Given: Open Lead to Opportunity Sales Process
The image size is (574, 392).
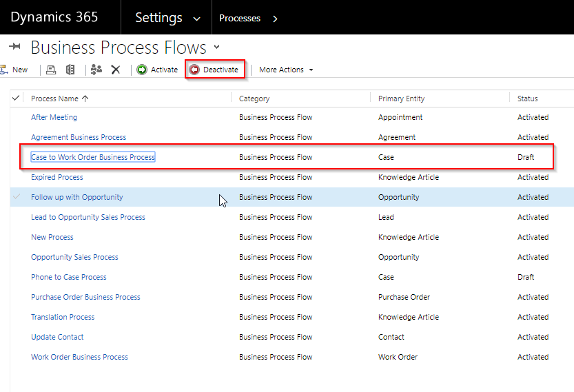Looking at the screenshot, I should [x=88, y=217].
